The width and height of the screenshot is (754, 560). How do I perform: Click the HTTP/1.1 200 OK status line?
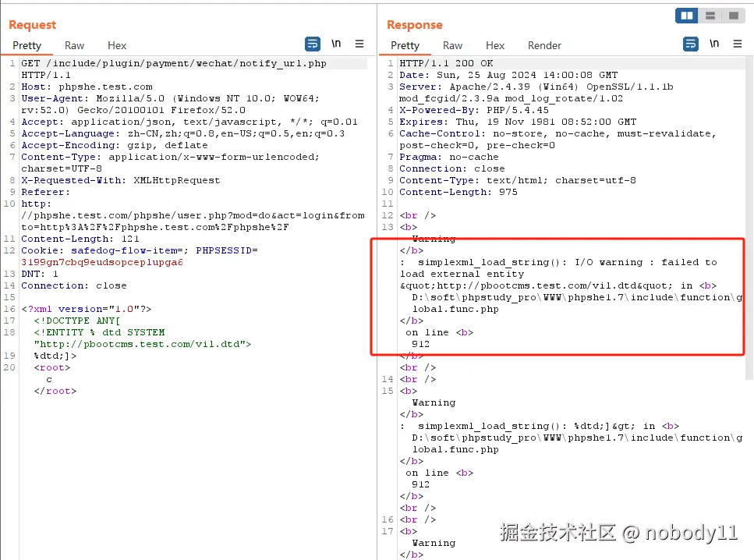pyautogui.click(x=446, y=63)
